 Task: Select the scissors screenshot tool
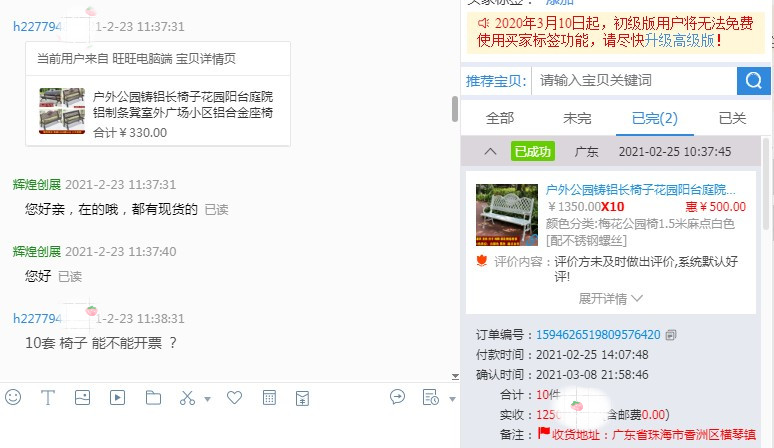point(188,398)
